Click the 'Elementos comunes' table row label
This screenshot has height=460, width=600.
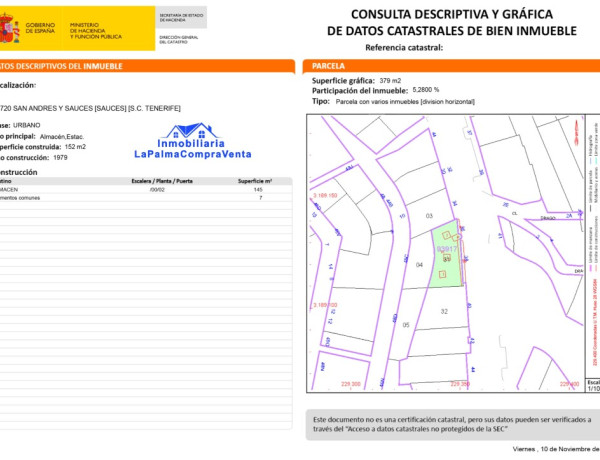click(20, 198)
